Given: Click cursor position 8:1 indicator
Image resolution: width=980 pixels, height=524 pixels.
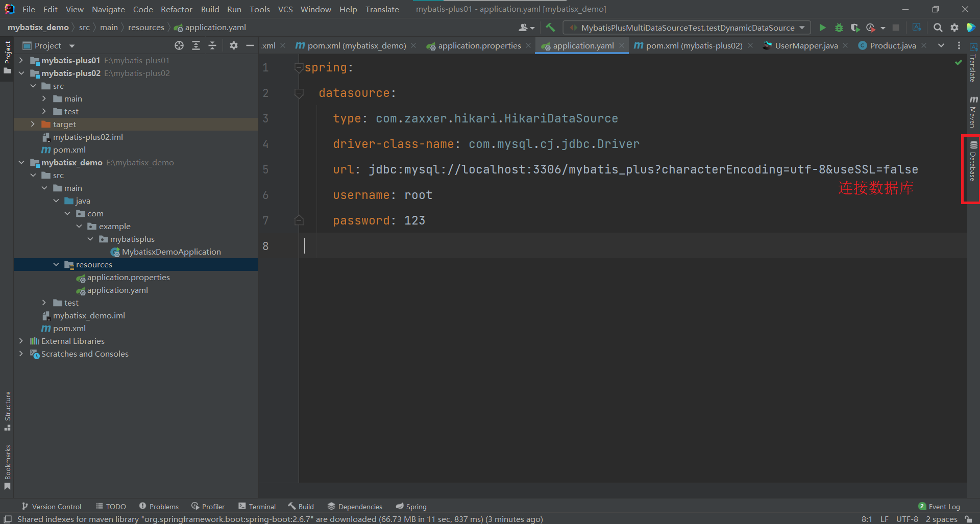Looking at the screenshot, I should tap(867, 519).
